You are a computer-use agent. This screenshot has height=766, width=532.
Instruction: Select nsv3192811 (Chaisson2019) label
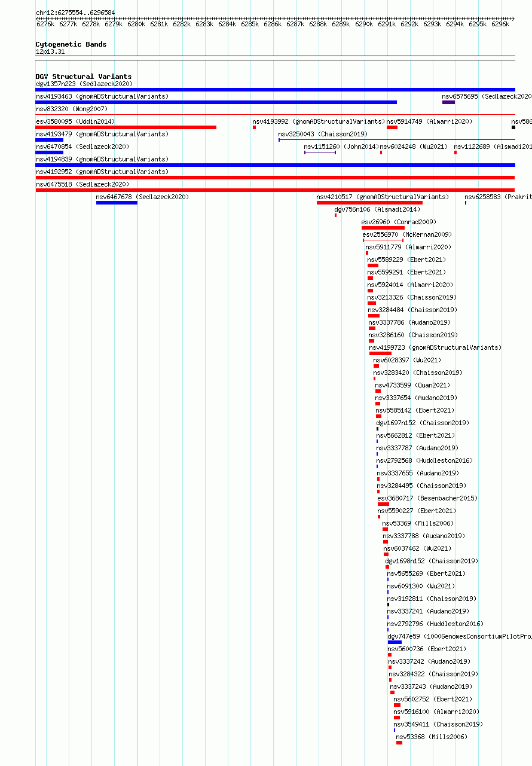pos(432,599)
